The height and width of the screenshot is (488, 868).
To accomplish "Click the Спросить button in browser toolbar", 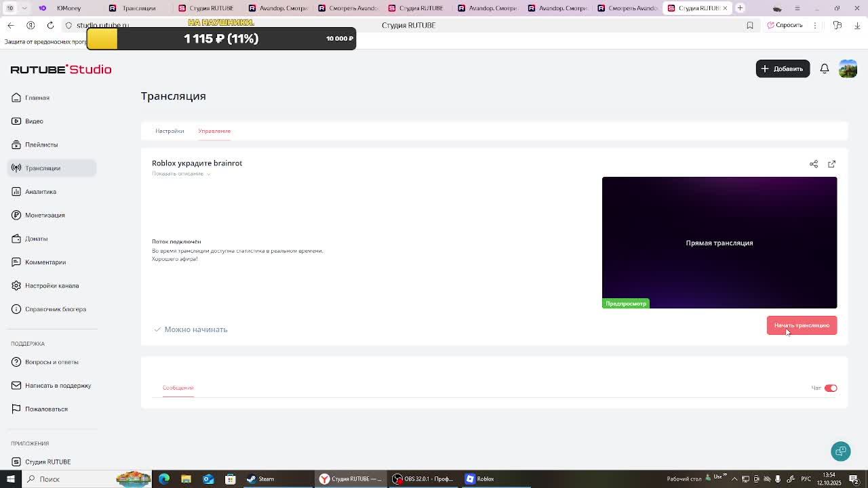I will 785,25.
